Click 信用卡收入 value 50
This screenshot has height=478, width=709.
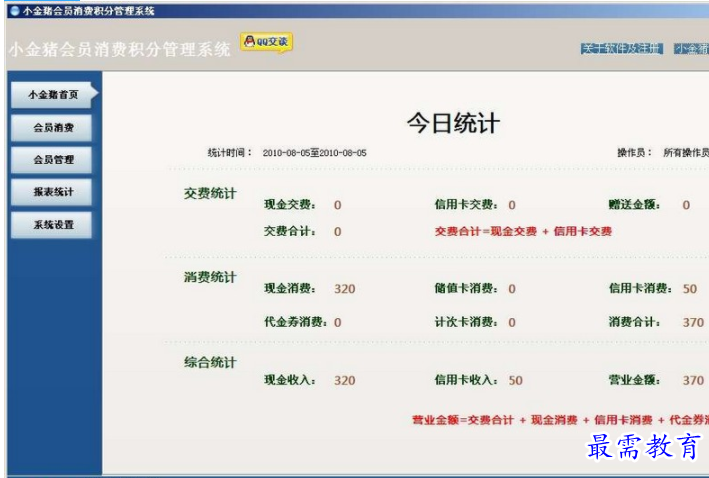[515, 380]
